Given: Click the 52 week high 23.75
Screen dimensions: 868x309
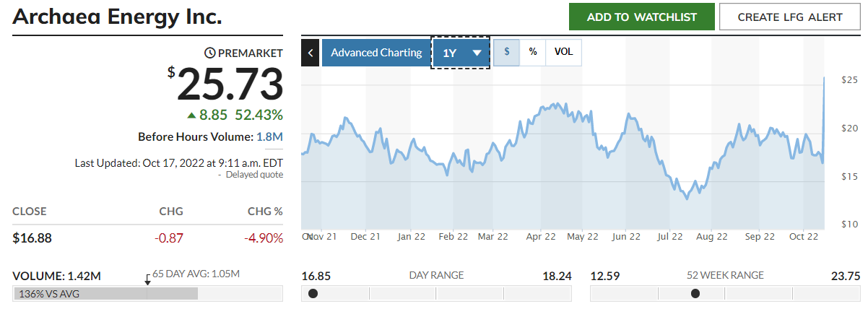Looking at the screenshot, I should coord(846,275).
